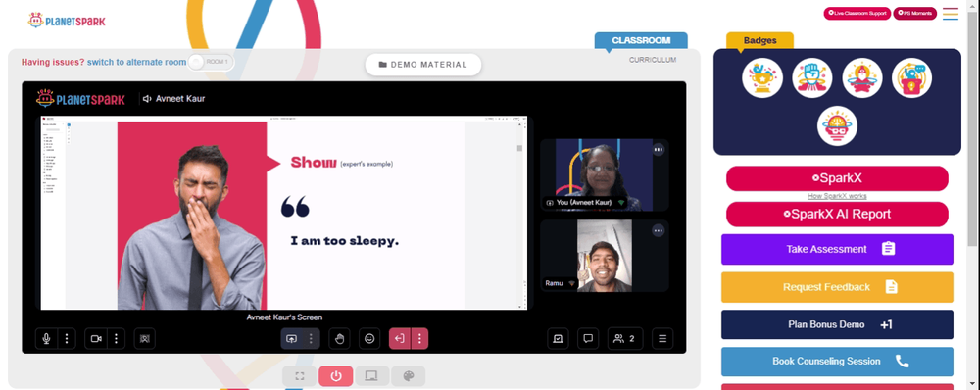Open the whiteboard icon in toolbar
Image resolution: width=980 pixels, height=390 pixels.
click(x=559, y=339)
